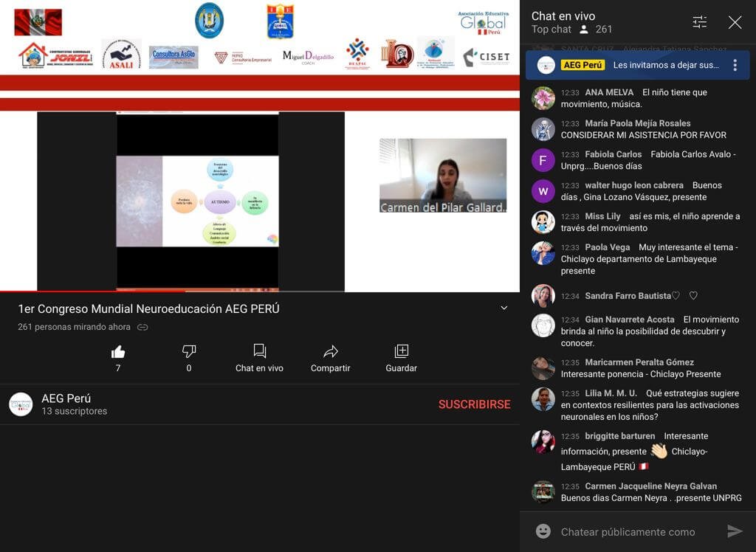
Task: Click the thumbs-down dislike icon
Action: pyautogui.click(x=189, y=351)
